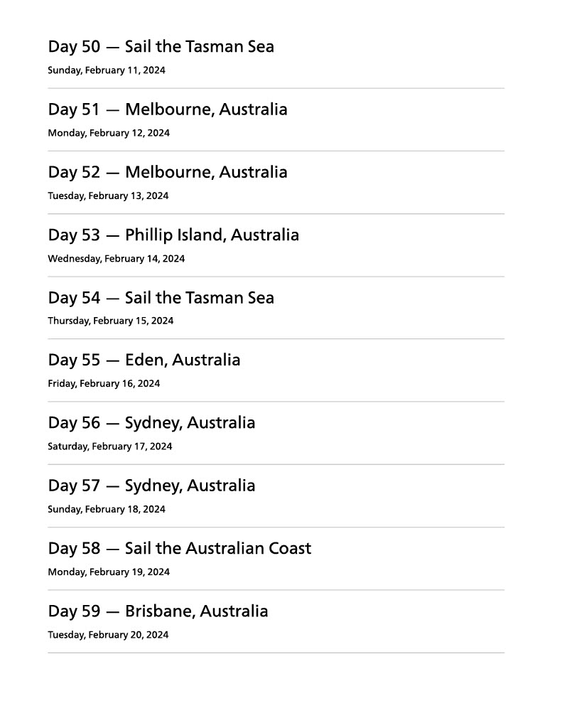This screenshot has width=562, height=728.
Task: Select Day 54 Sail the Tasman Sea heading
Action: click(x=161, y=298)
